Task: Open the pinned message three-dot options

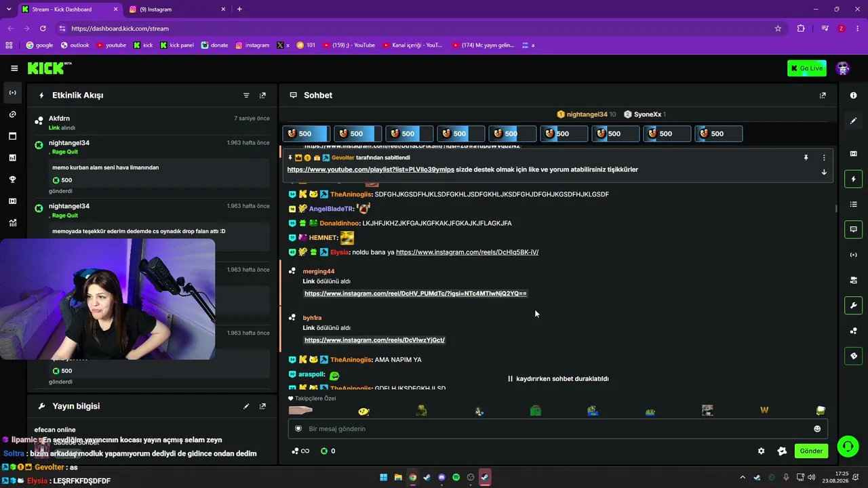Action: point(824,158)
